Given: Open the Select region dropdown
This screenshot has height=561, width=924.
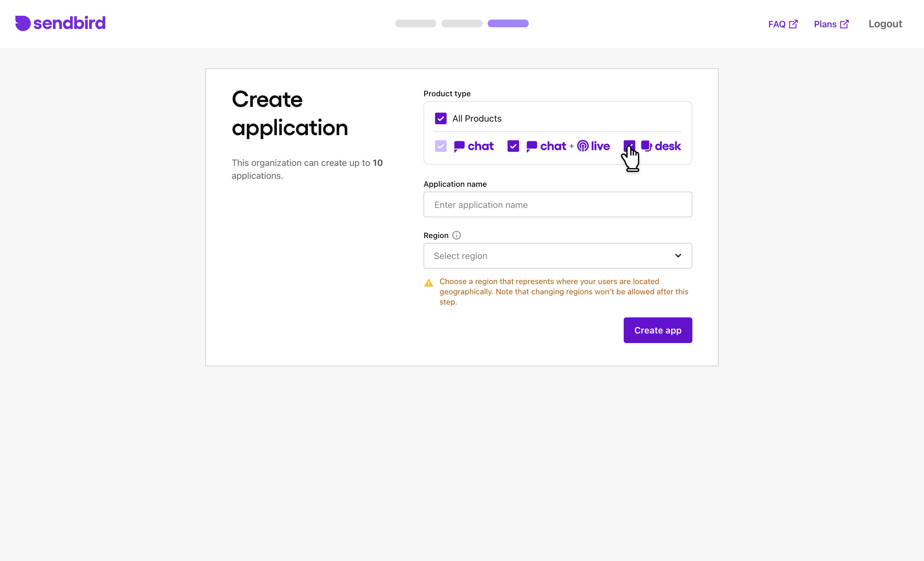Looking at the screenshot, I should coord(558,256).
